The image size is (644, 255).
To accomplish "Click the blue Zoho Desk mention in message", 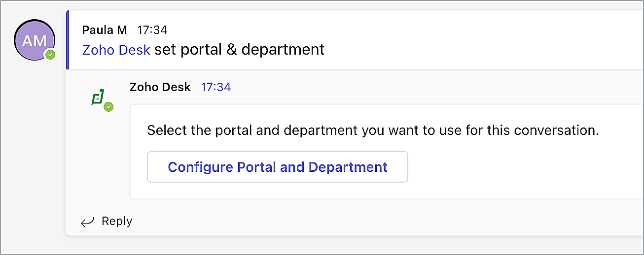I will pos(116,50).
